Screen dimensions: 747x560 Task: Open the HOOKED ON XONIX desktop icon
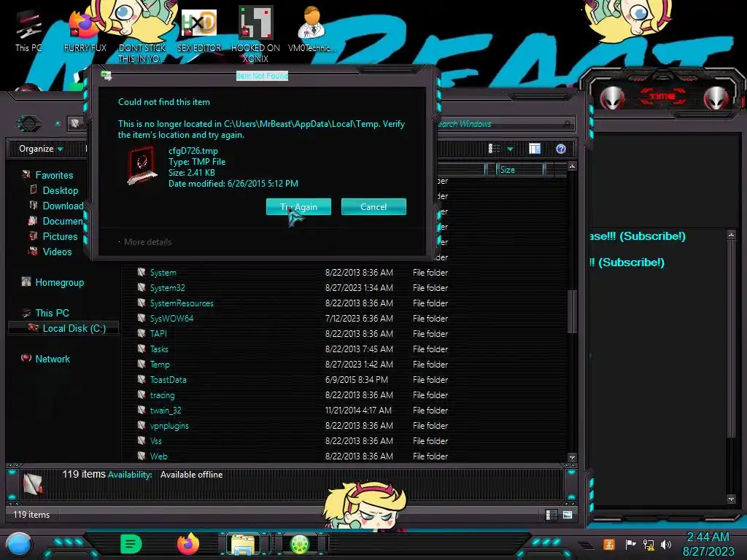(x=255, y=34)
